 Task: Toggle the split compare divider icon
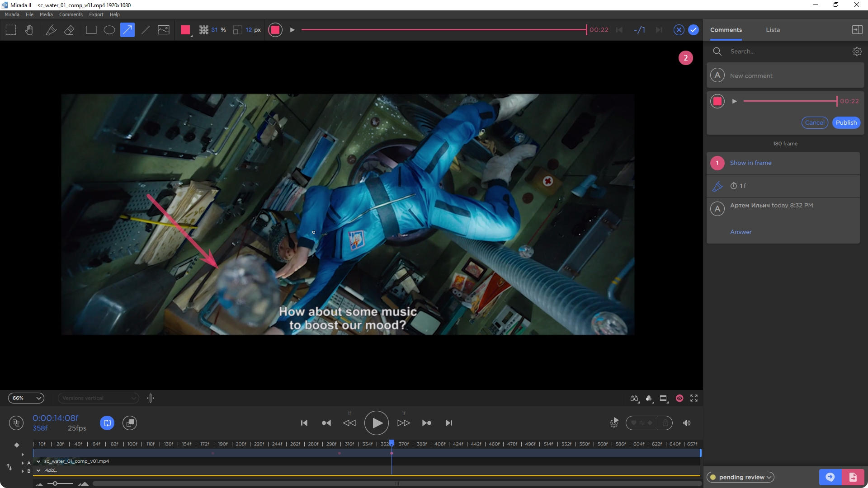(x=151, y=398)
